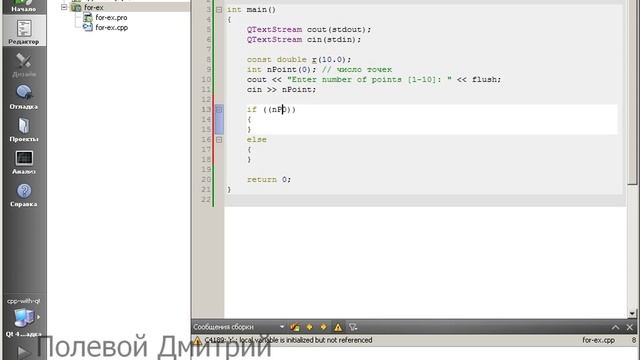Open the Начало (Welcome) mode
Image resolution: width=640 pixels, height=360 pixels.
click(x=24, y=6)
